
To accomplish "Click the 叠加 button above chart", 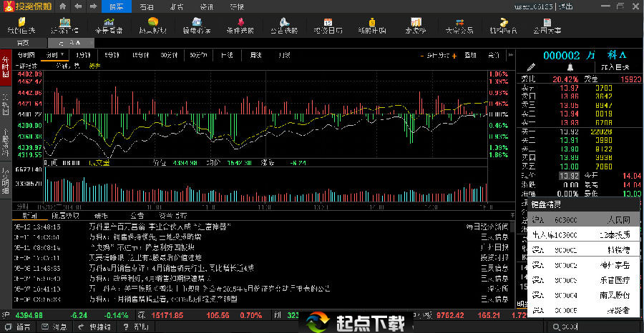I will (470, 55).
